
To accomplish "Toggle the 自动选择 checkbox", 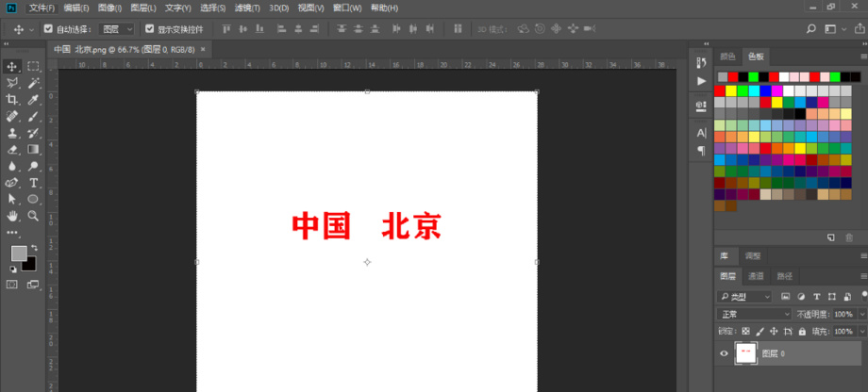I will (x=48, y=29).
